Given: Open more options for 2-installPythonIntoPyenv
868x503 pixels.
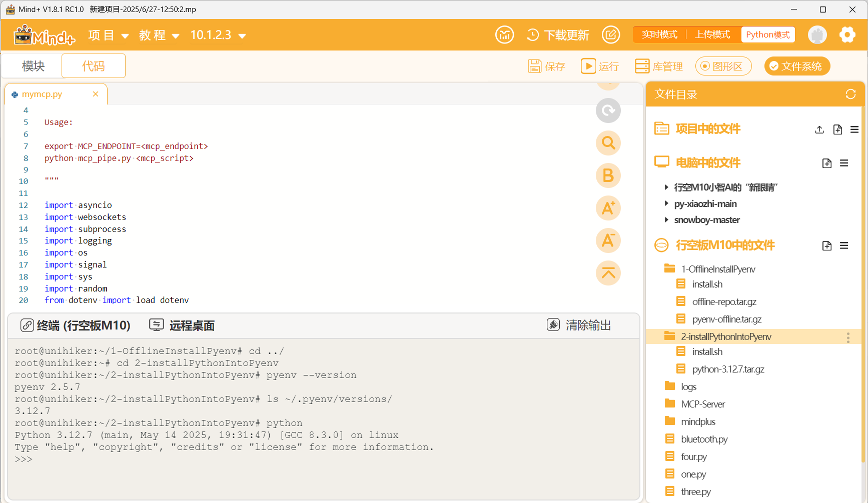Looking at the screenshot, I should click(848, 337).
